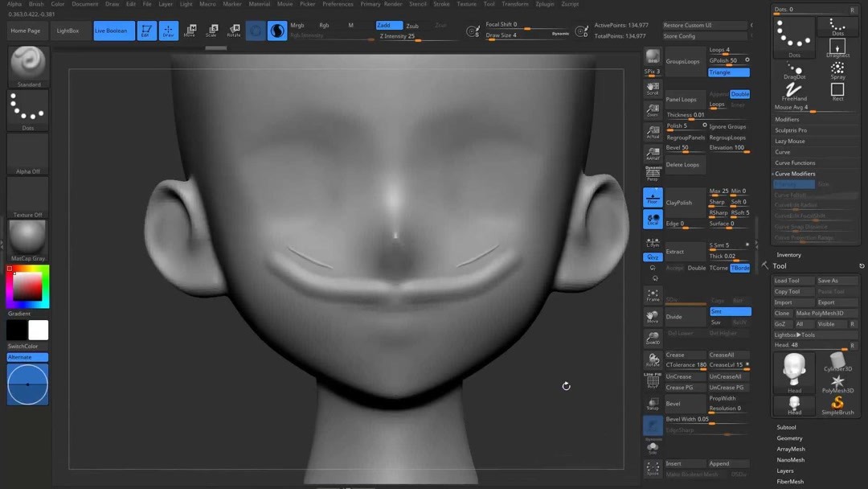
Task: Click the Delete Loops button
Action: 683,165
